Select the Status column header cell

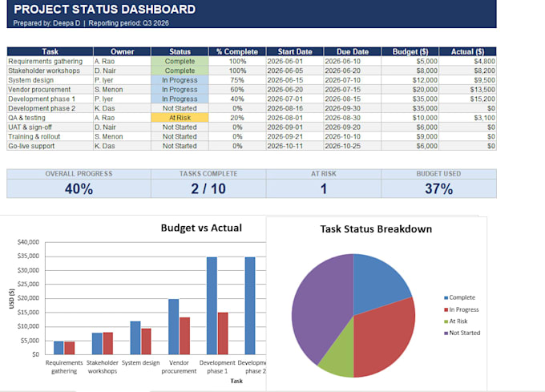pyautogui.click(x=180, y=51)
